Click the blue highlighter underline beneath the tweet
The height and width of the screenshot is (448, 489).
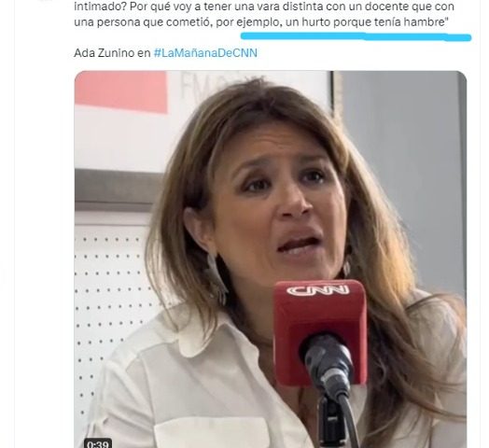click(x=356, y=36)
